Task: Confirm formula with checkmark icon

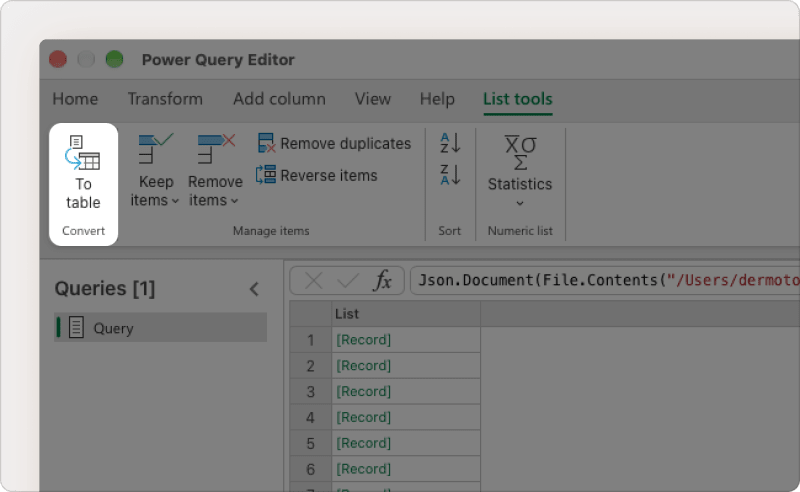Action: (x=348, y=281)
